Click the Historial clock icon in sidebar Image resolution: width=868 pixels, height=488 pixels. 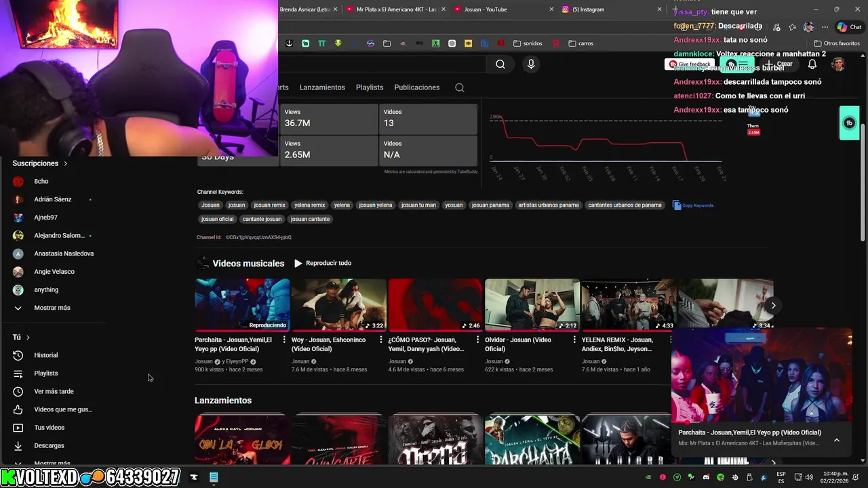(18, 355)
